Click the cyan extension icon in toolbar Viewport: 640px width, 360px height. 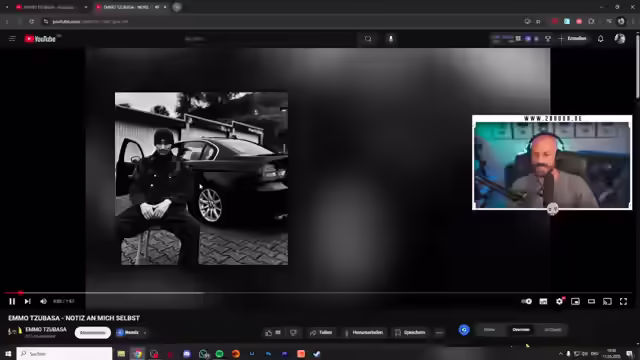(567, 21)
